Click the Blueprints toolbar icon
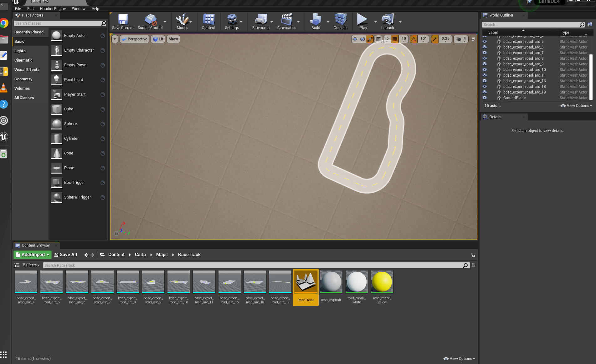The height and width of the screenshot is (364, 596). click(x=261, y=22)
